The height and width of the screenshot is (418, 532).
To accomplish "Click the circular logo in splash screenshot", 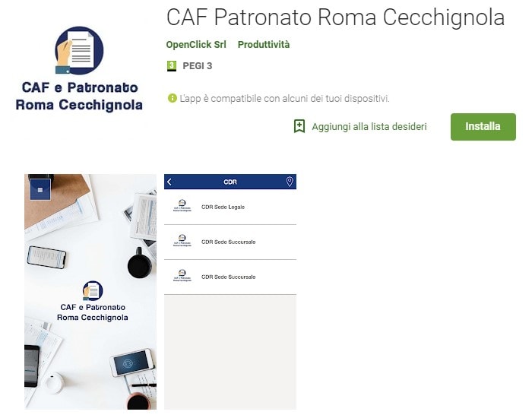I will (93, 290).
